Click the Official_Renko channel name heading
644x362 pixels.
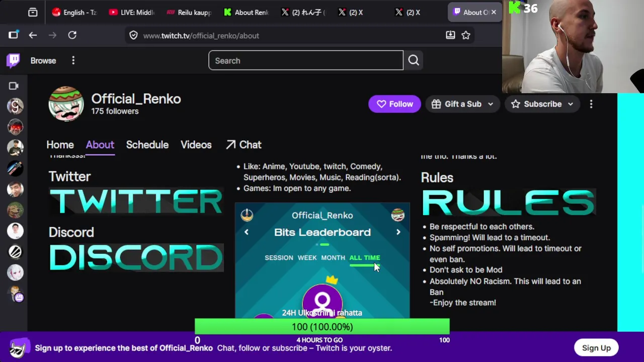[136, 99]
